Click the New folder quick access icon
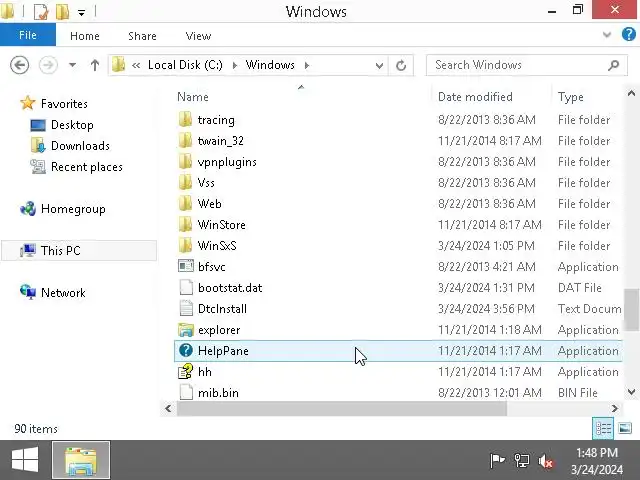The width and height of the screenshot is (640, 480). pyautogui.click(x=62, y=11)
